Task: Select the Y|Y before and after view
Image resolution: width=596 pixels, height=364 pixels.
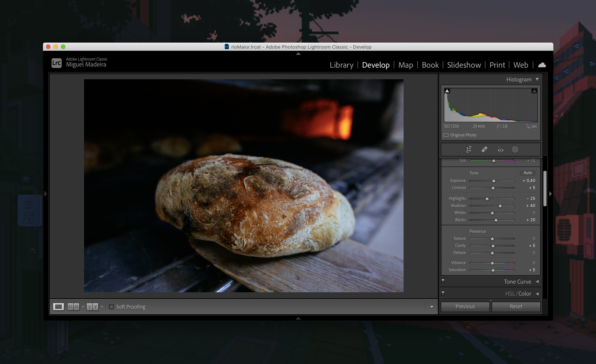Action: [x=92, y=307]
